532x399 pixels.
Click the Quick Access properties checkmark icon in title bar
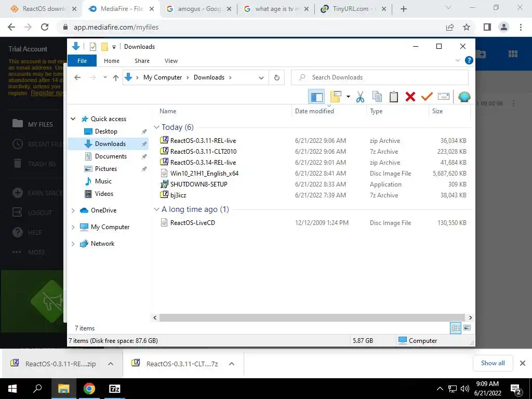(93, 46)
